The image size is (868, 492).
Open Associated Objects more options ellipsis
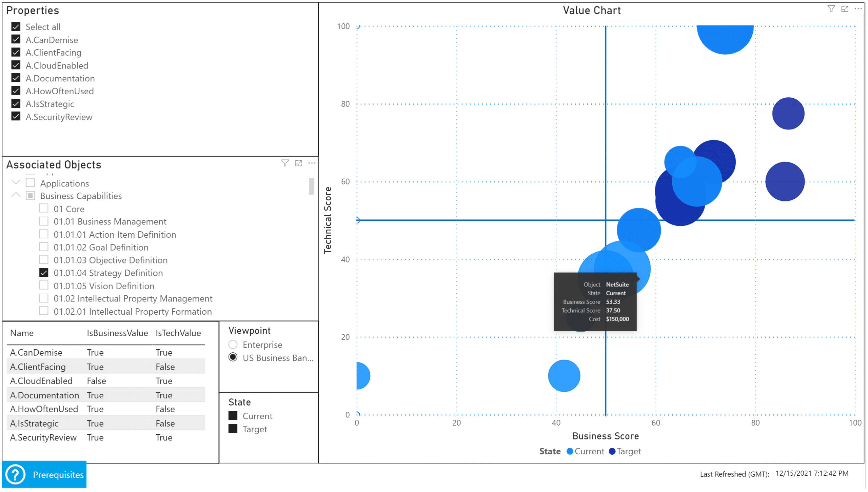[x=312, y=163]
